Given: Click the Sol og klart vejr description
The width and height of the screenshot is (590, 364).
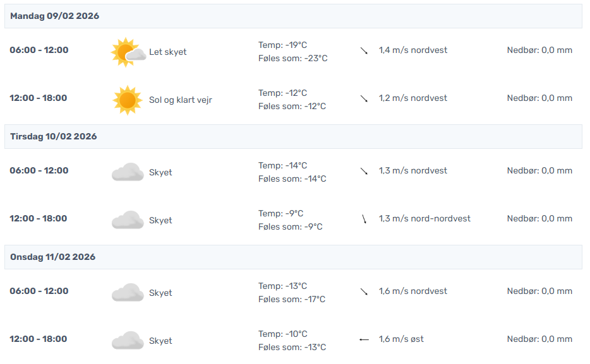Looking at the screenshot, I should (181, 100).
